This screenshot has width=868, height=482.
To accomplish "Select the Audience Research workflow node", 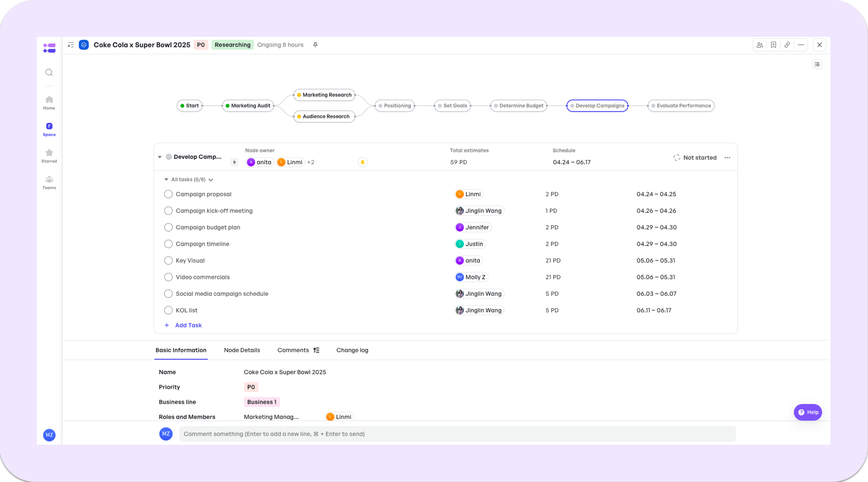I will pyautogui.click(x=324, y=116).
